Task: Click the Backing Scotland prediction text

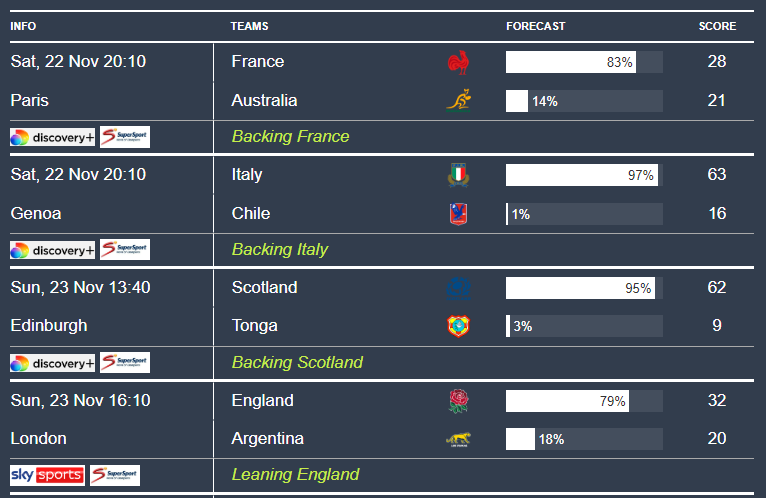Action: coord(297,362)
